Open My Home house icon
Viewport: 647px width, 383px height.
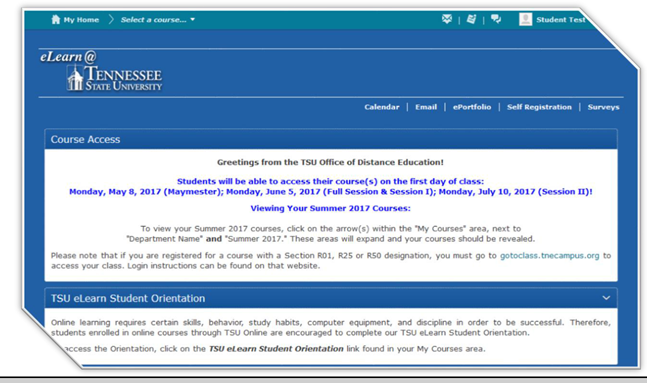tap(55, 19)
